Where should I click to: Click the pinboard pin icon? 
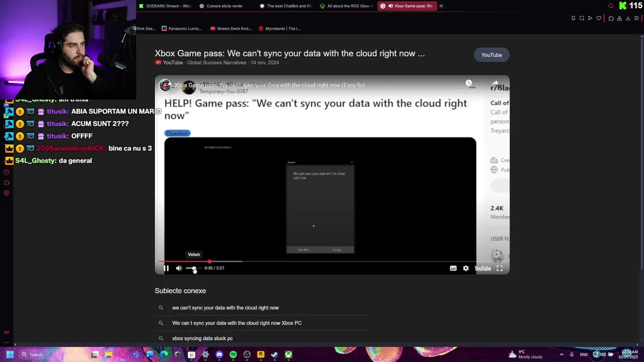click(573, 19)
